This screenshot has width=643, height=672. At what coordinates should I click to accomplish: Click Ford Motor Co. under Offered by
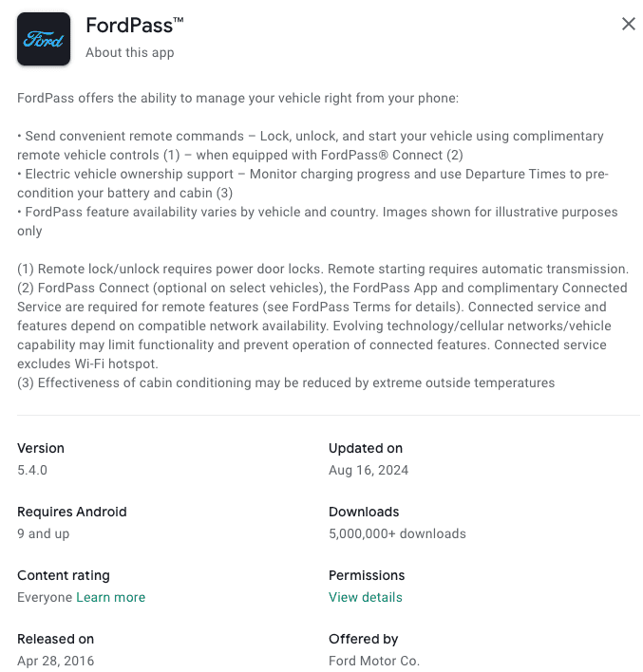(374, 661)
